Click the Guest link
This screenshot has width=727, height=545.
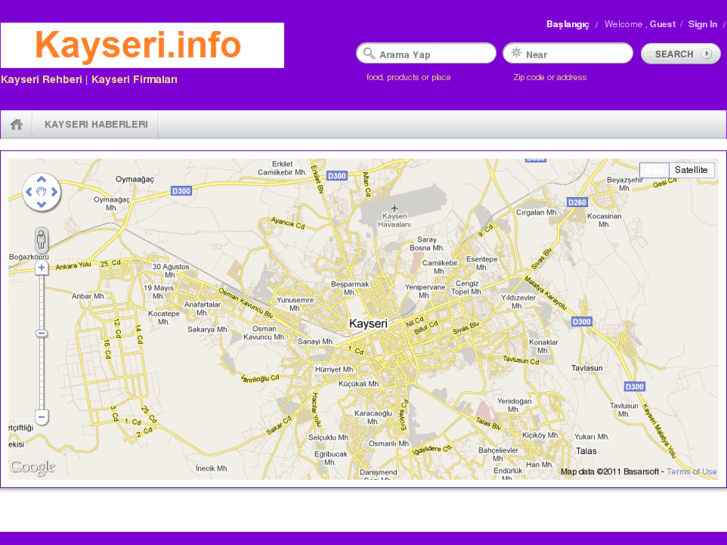pos(662,24)
